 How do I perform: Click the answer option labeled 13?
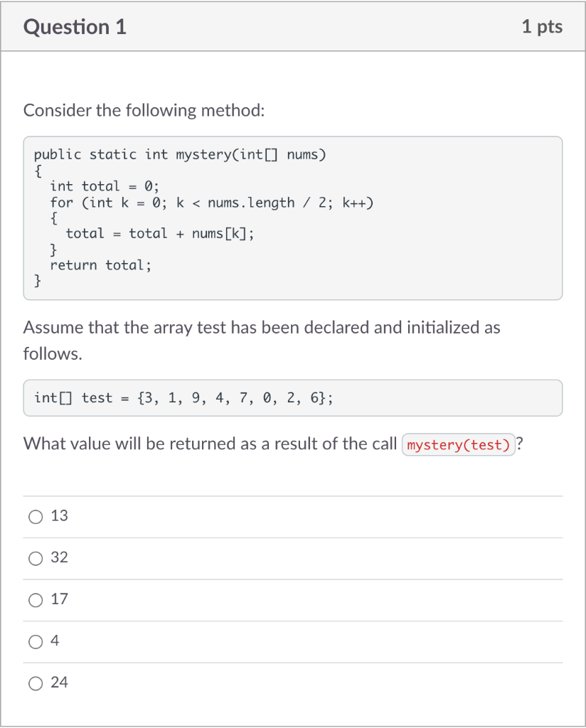point(58,516)
